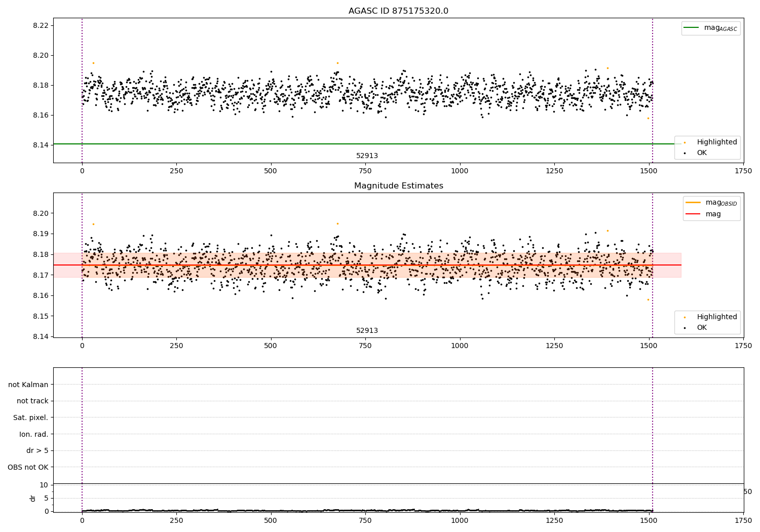
Task: Click the 8.16 tick in top plot
Action: coord(40,116)
